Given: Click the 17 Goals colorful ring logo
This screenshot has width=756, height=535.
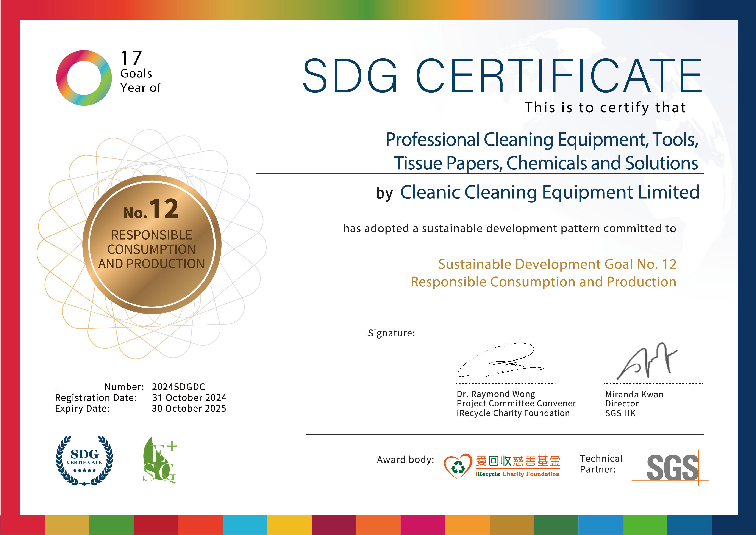Looking at the screenshot, I should pyautogui.click(x=84, y=78).
